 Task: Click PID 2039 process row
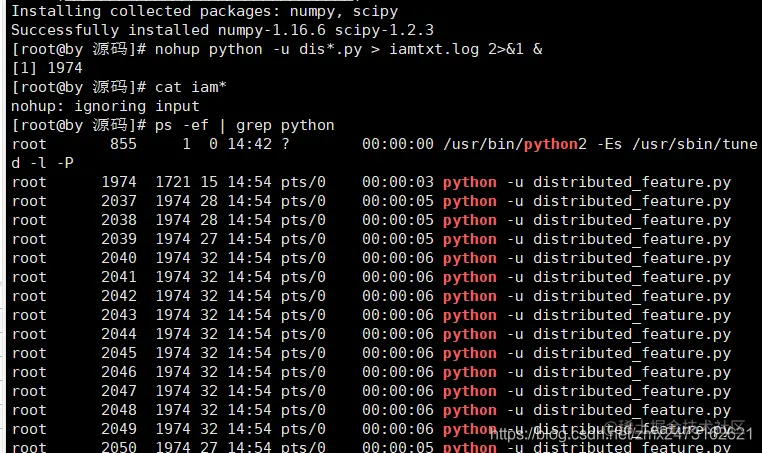click(x=371, y=239)
